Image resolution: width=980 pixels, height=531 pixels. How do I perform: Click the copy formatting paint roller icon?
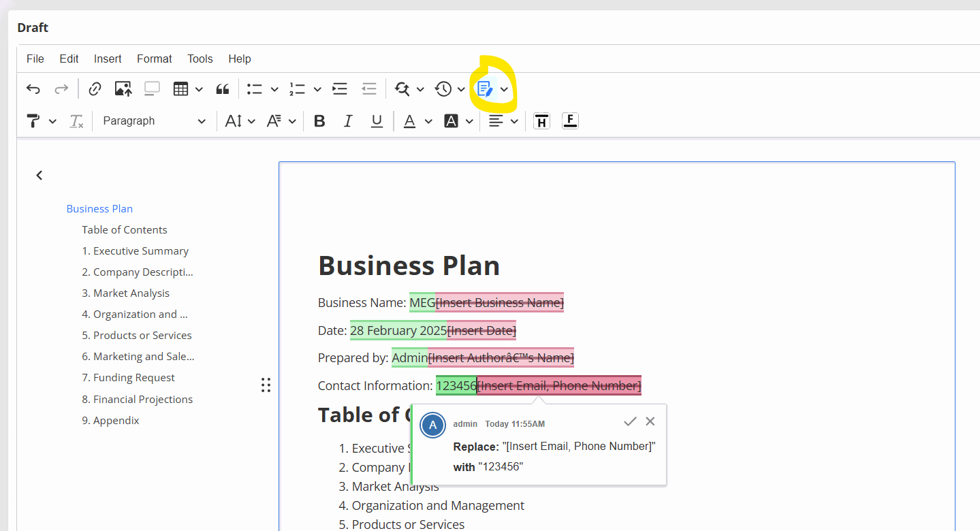click(33, 121)
